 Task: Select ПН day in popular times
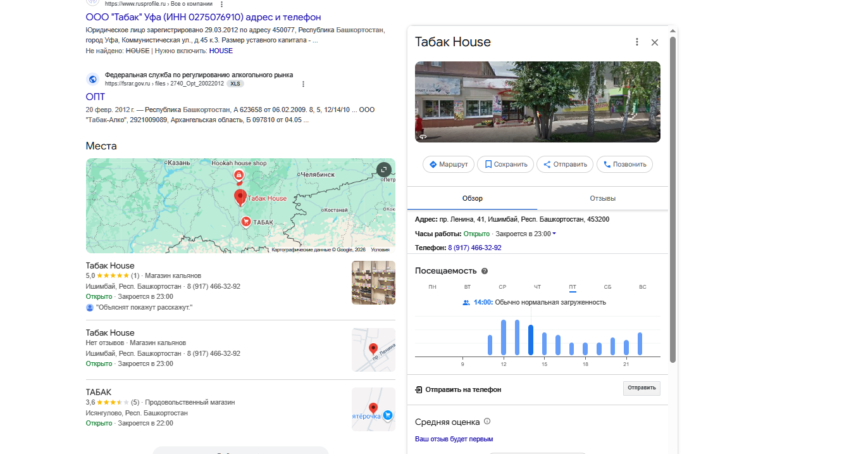click(x=432, y=287)
